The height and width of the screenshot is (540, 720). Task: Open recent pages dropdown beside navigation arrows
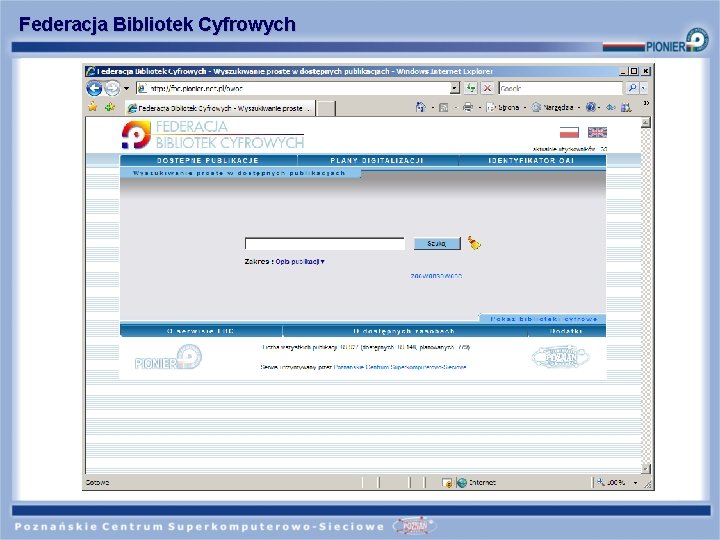tap(126, 88)
